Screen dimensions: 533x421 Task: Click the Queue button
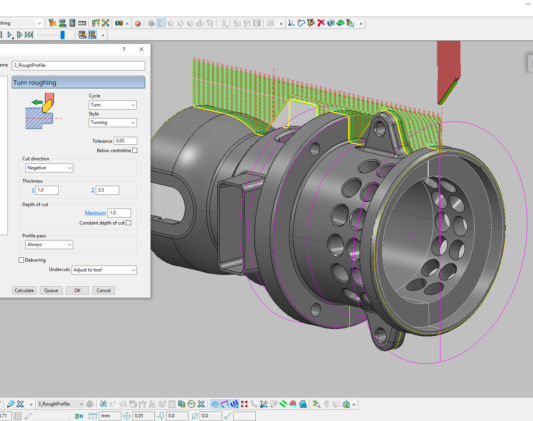[x=51, y=291]
